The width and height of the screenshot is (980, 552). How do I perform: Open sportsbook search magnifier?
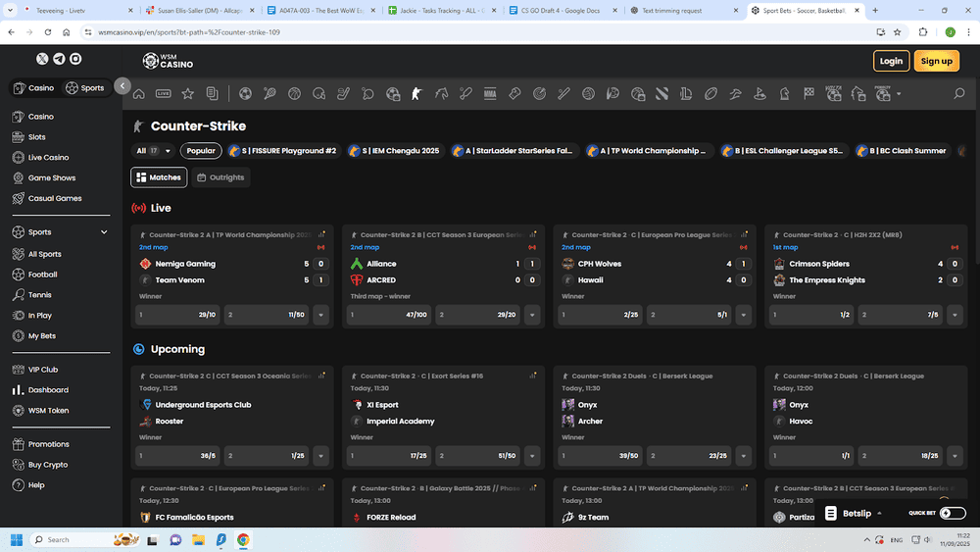958,94
